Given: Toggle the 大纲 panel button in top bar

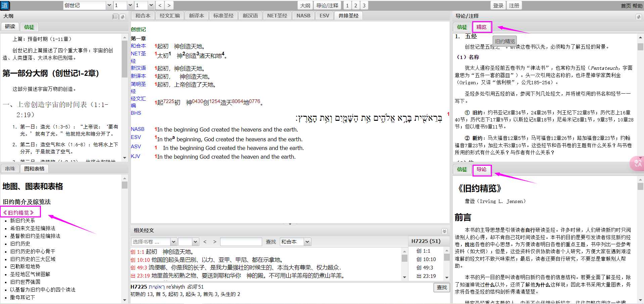Looking at the screenshot, I should [305, 5].
